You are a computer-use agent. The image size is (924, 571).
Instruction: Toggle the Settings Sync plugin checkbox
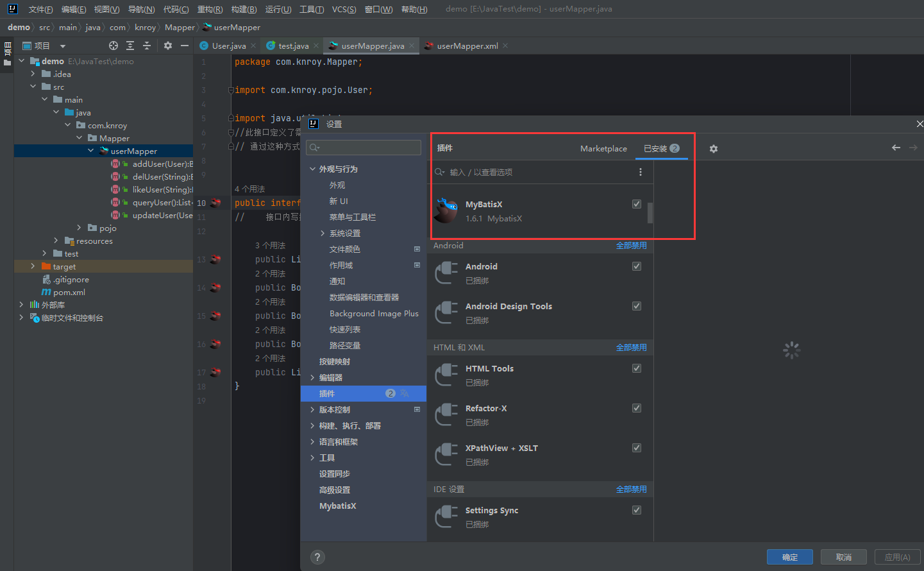point(637,510)
